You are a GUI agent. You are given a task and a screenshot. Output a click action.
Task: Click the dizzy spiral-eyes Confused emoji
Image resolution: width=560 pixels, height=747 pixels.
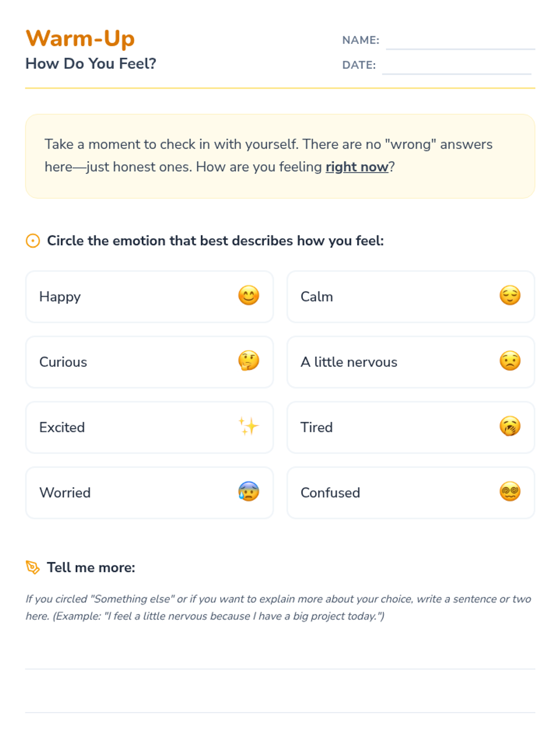[x=510, y=492]
